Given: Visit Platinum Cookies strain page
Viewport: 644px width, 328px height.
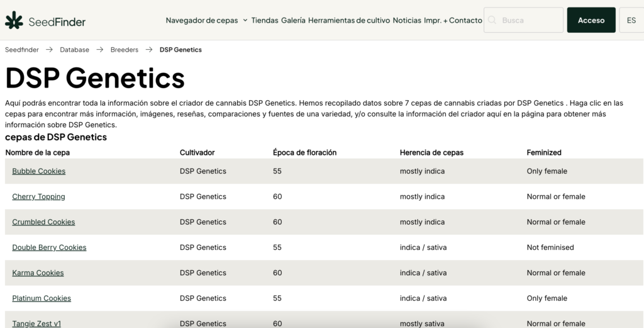Looking at the screenshot, I should [42, 298].
